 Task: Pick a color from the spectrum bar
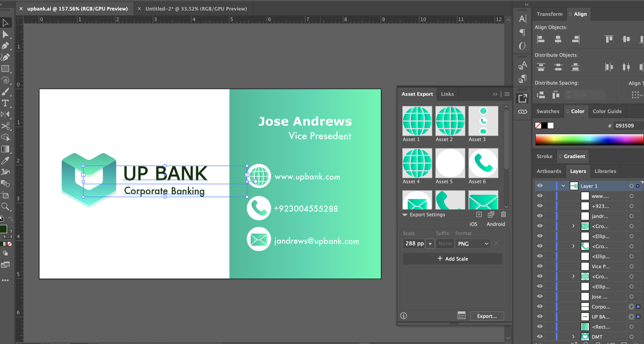[589, 140]
